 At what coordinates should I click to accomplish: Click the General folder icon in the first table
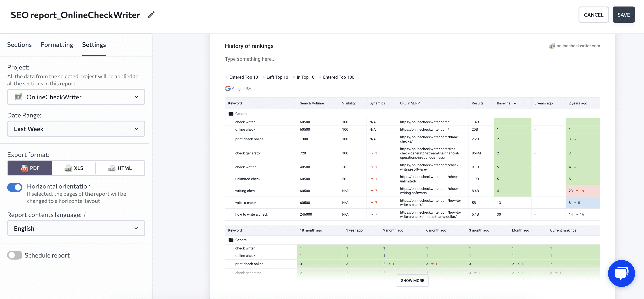[x=231, y=114]
